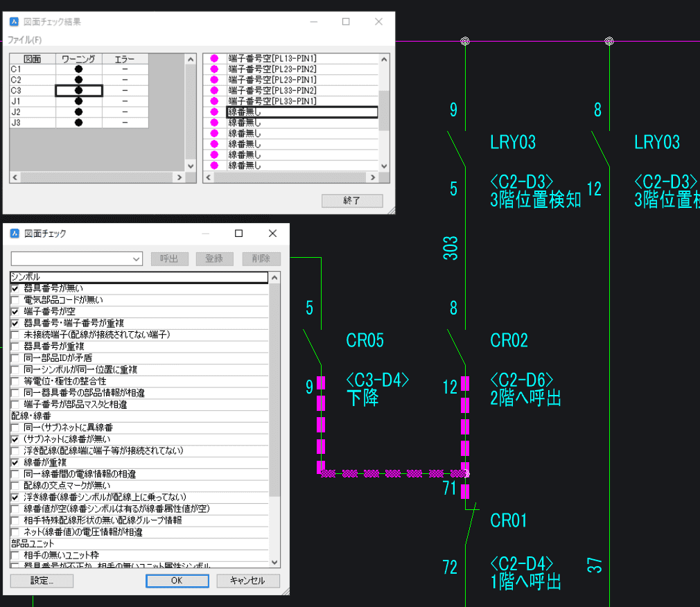Click the right arrow of the 図面 table's horizontal scrollbar
The image size is (700, 607).
coord(180,177)
